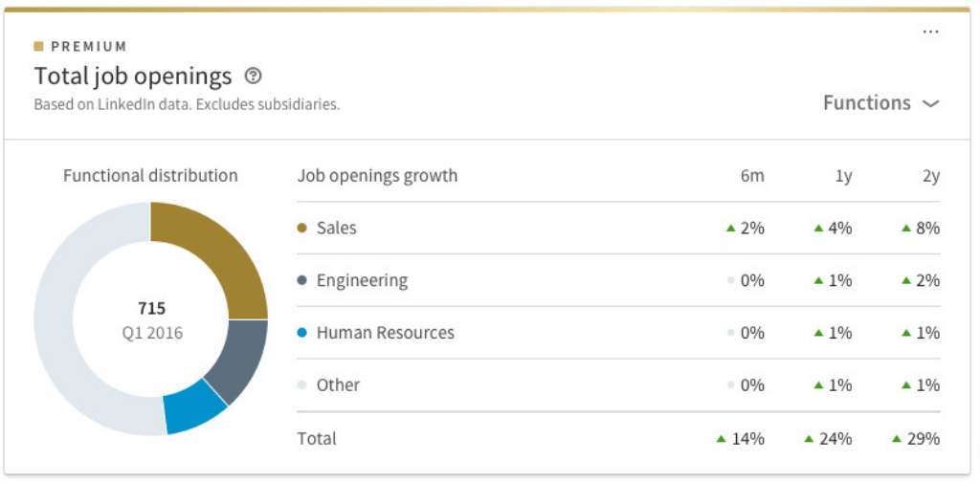The height and width of the screenshot is (482, 980).
Task: Click green up arrow in Total 6m
Action: click(x=722, y=439)
